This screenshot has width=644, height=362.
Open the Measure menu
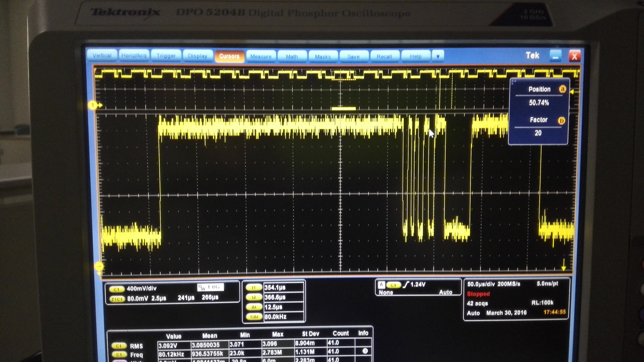261,57
